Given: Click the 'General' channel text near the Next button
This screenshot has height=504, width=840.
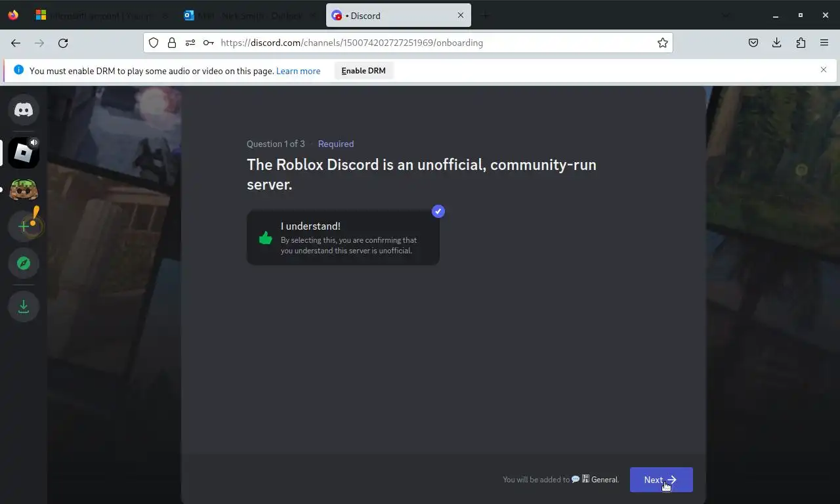Looking at the screenshot, I should tap(604, 480).
